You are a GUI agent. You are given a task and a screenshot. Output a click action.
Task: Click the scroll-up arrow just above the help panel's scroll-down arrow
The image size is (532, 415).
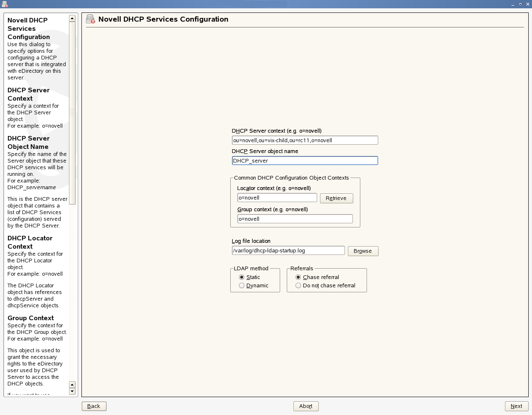[72, 385]
